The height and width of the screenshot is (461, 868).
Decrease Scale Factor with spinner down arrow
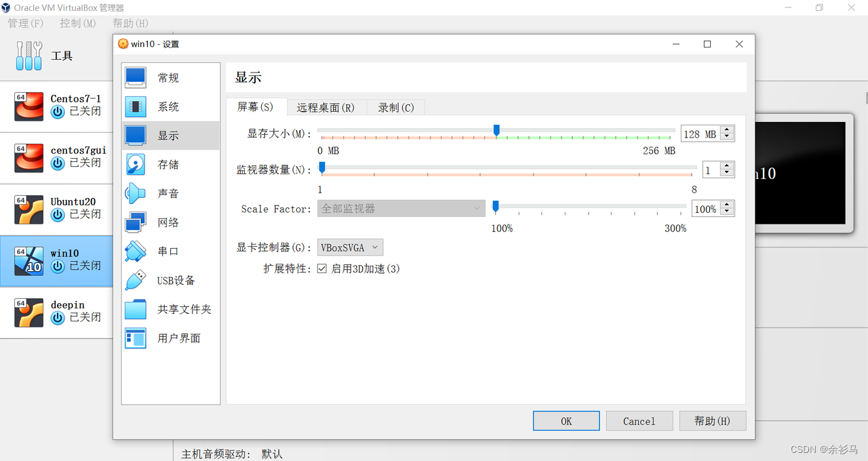point(727,213)
